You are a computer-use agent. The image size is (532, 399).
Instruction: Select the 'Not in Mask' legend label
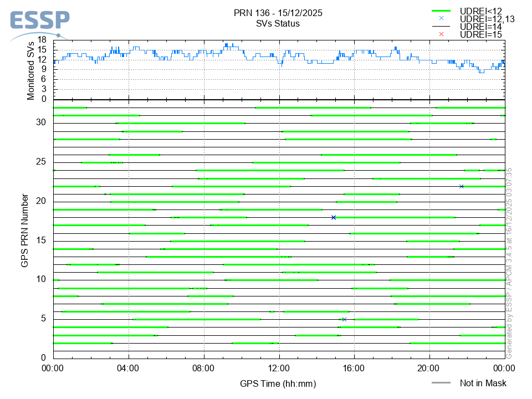coord(483,383)
